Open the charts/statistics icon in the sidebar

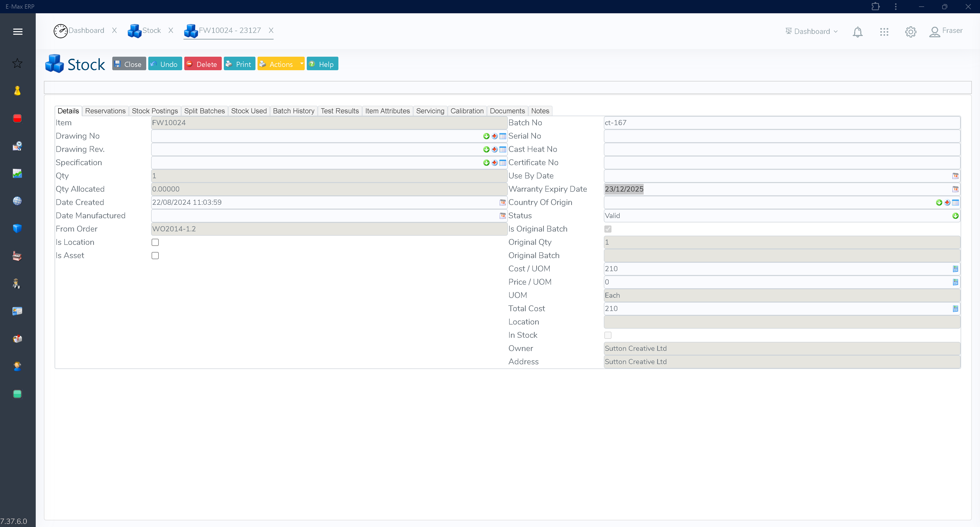17,174
